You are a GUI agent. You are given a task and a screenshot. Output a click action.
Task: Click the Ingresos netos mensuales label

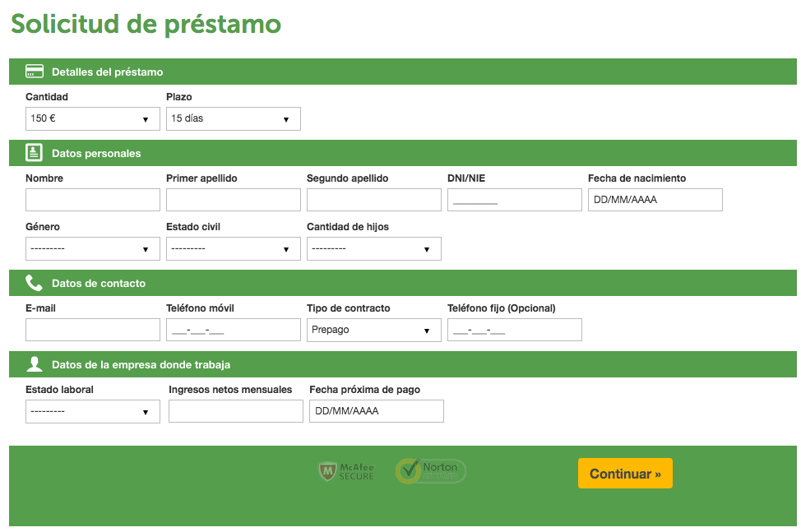pyautogui.click(x=230, y=390)
